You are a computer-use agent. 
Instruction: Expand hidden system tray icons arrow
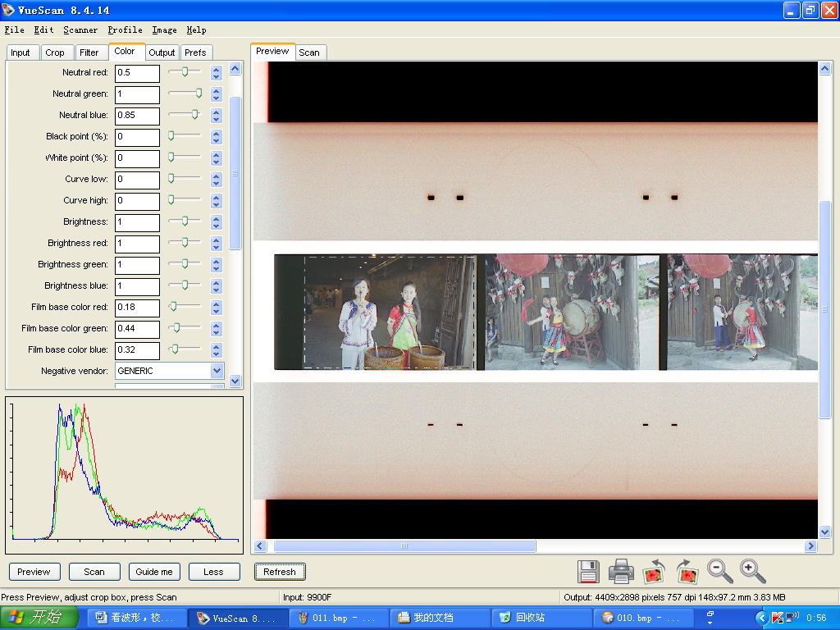coord(761,618)
